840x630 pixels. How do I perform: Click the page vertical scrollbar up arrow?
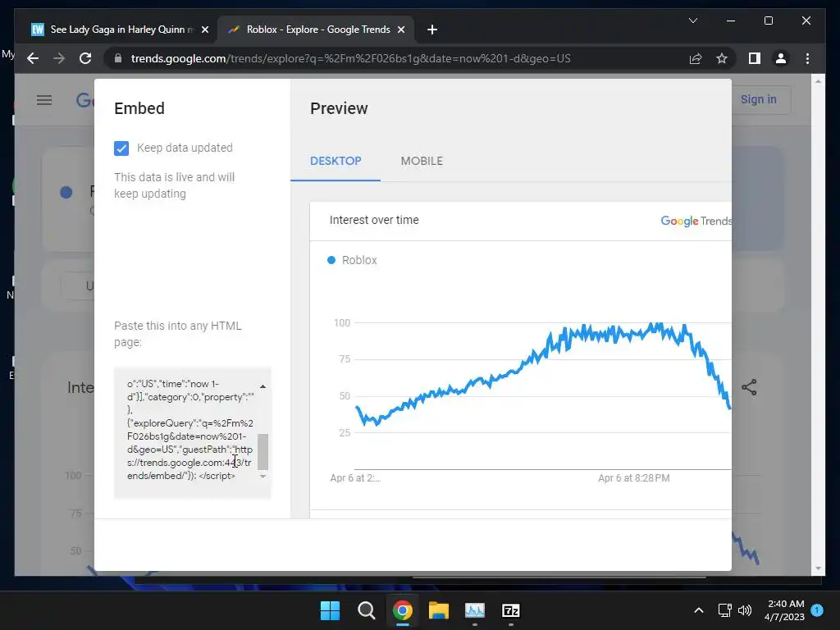pyautogui.click(x=818, y=81)
